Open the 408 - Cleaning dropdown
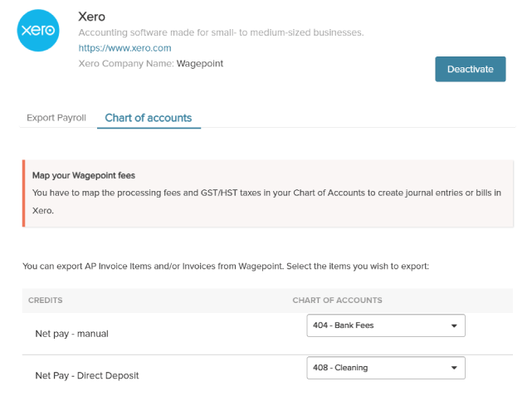The width and height of the screenshot is (532, 396). click(386, 368)
